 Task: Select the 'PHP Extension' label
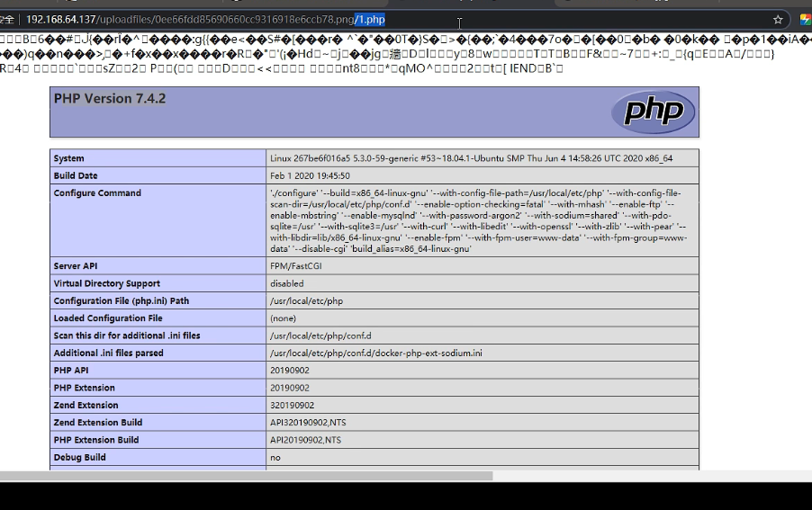pos(84,388)
